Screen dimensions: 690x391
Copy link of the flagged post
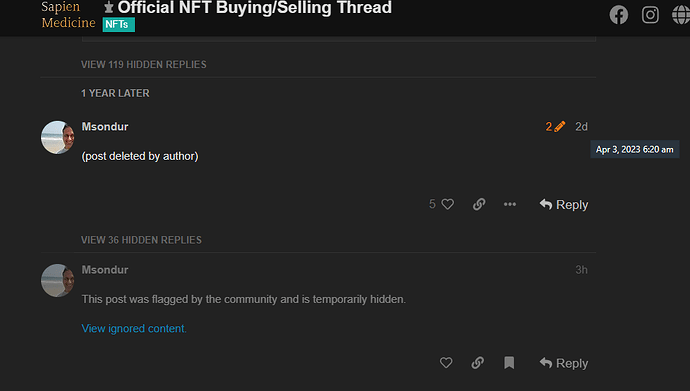pyautogui.click(x=477, y=363)
